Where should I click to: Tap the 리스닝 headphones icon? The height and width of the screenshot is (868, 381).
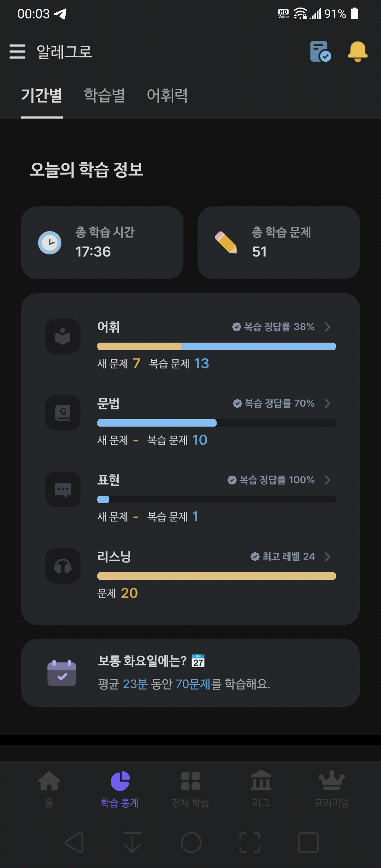coord(63,566)
